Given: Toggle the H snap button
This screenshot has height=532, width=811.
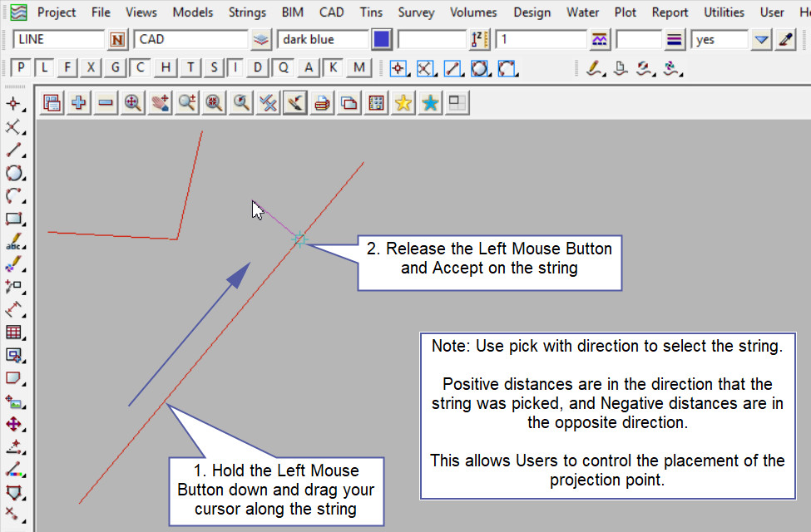Looking at the screenshot, I should [x=166, y=67].
